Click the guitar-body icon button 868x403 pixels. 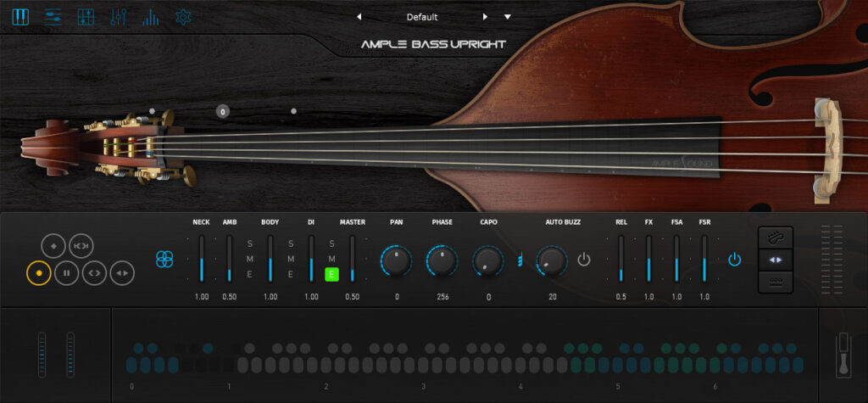pos(775,238)
